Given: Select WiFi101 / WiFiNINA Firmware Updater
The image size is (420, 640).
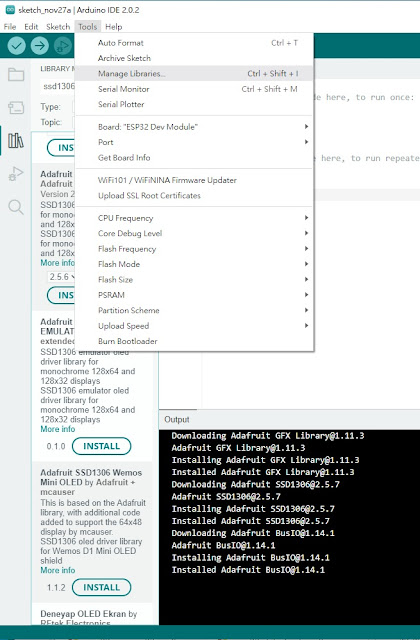Looking at the screenshot, I should 194,180.
